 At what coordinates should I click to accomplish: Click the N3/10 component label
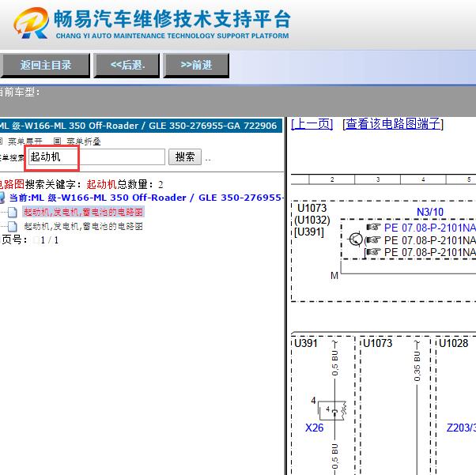click(x=430, y=212)
